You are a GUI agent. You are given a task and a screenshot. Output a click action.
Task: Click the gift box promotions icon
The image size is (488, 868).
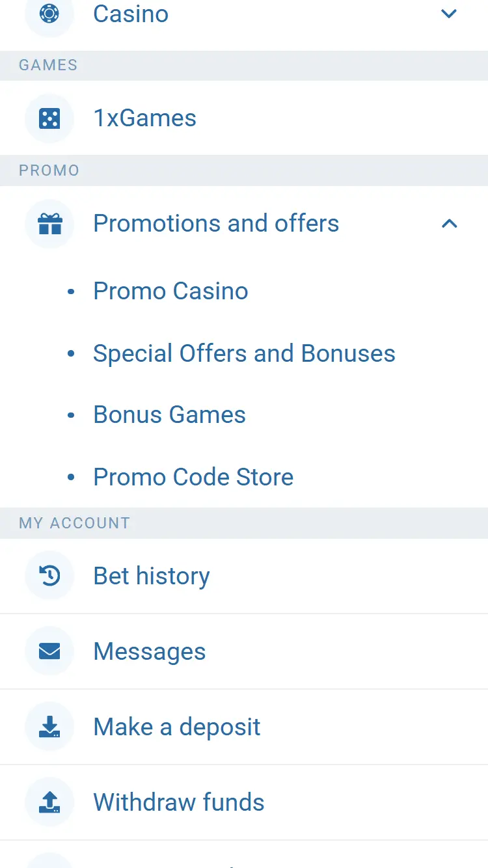pos(49,224)
